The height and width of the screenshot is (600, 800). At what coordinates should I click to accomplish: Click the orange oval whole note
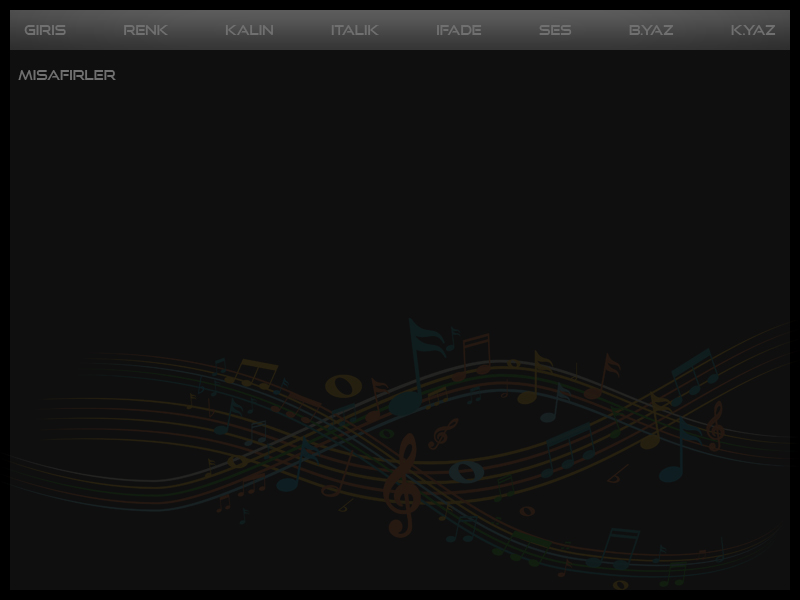[345, 385]
